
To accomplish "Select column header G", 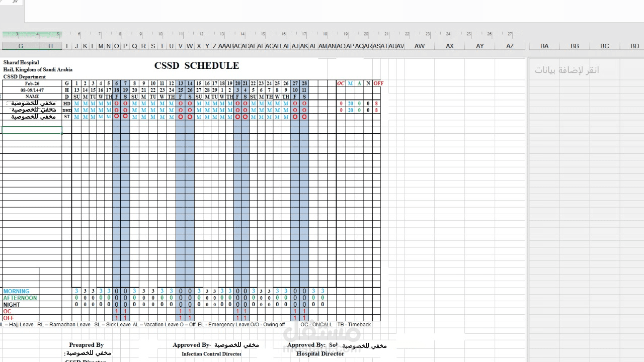I will 21,46.
